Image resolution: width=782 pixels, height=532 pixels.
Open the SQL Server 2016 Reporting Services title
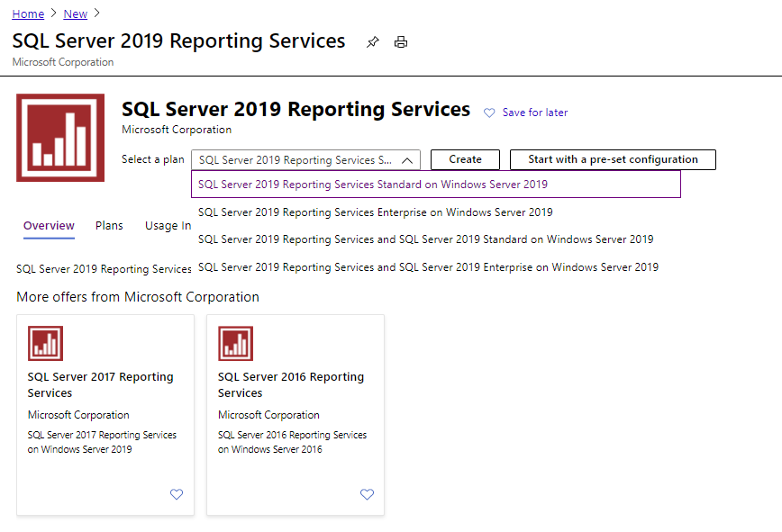291,384
